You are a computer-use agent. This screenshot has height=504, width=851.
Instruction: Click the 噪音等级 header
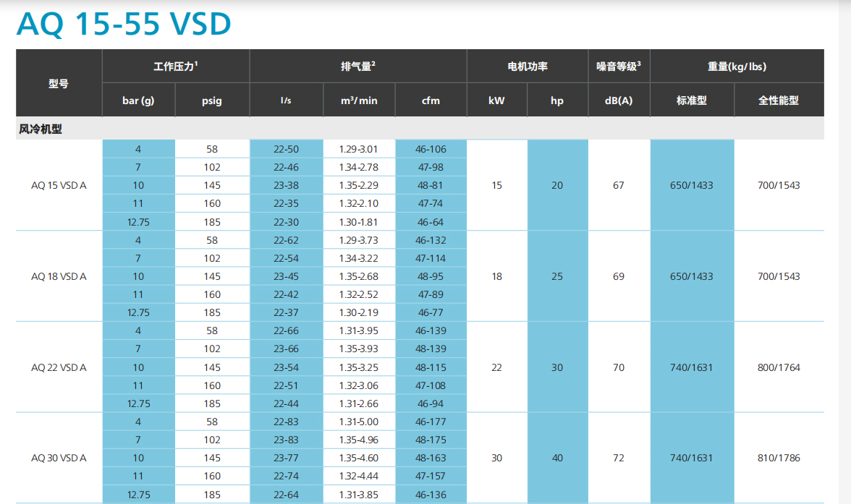(x=619, y=67)
